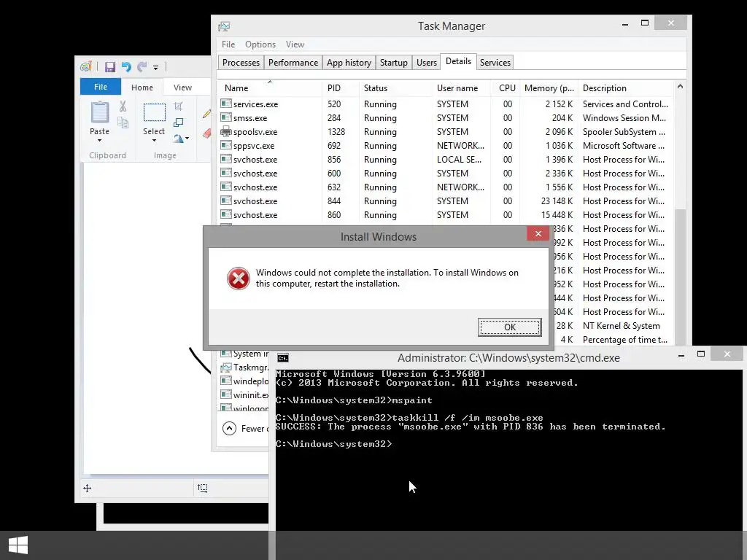747x560 pixels.
Task: Click the Taskmgr.exe row icon
Action: tap(226, 367)
